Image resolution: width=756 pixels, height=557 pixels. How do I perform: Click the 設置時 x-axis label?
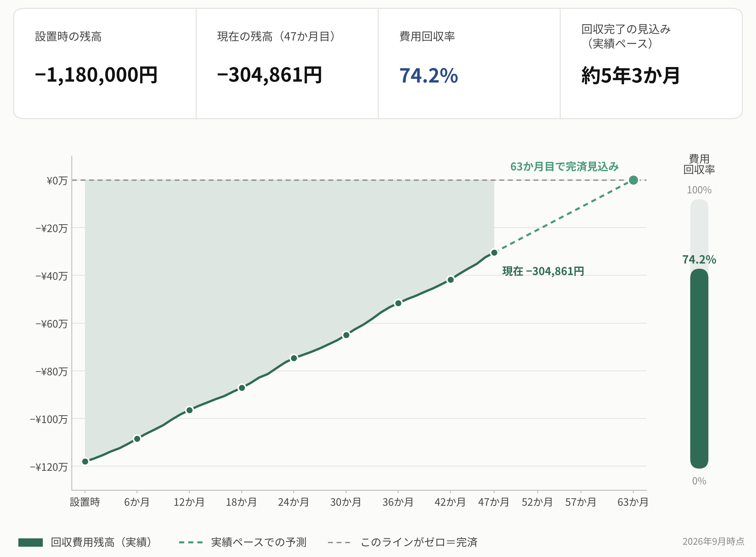click(x=85, y=502)
